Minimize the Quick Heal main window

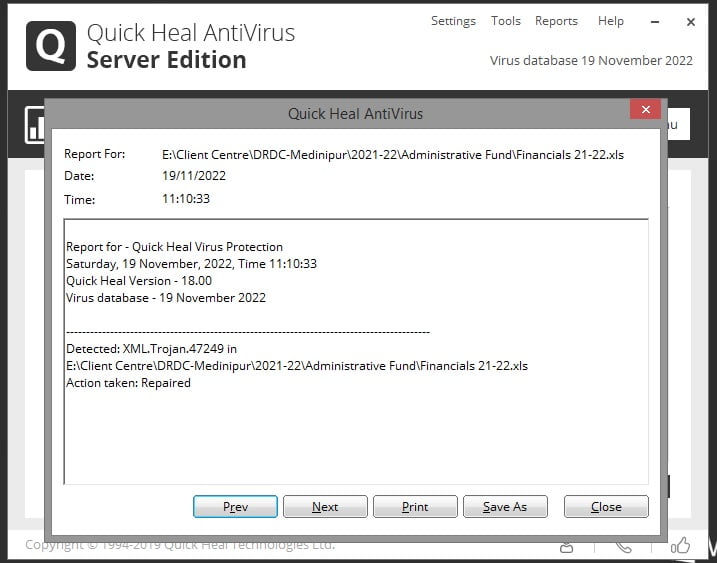655,21
